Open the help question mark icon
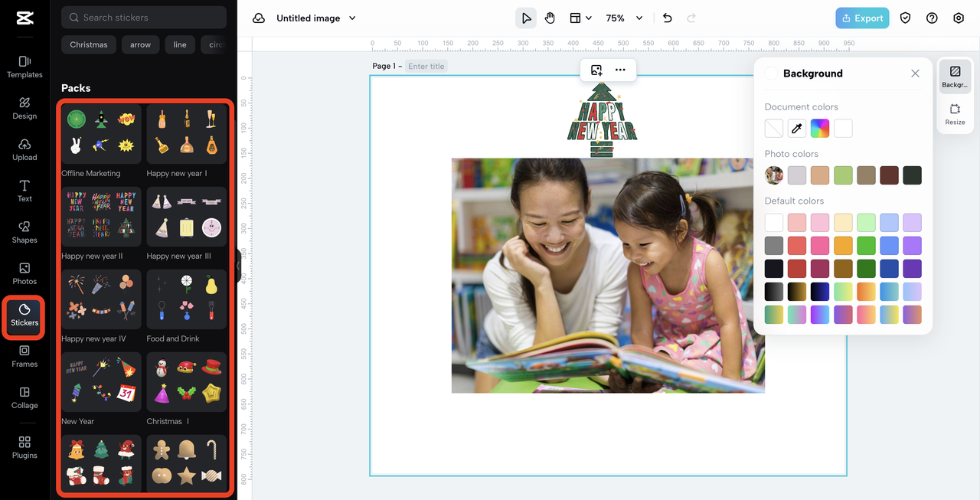 tap(932, 18)
